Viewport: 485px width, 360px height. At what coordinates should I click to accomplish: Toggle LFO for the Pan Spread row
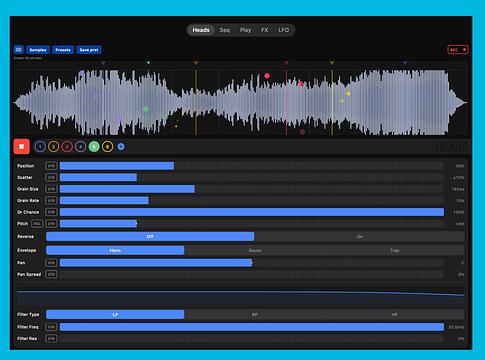click(x=51, y=274)
